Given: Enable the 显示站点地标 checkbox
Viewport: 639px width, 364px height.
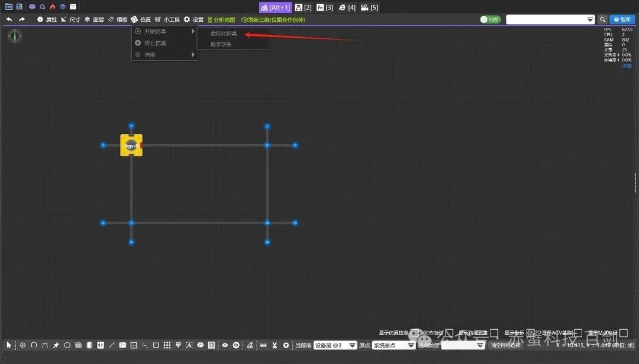Looking at the screenshot, I should [624, 333].
